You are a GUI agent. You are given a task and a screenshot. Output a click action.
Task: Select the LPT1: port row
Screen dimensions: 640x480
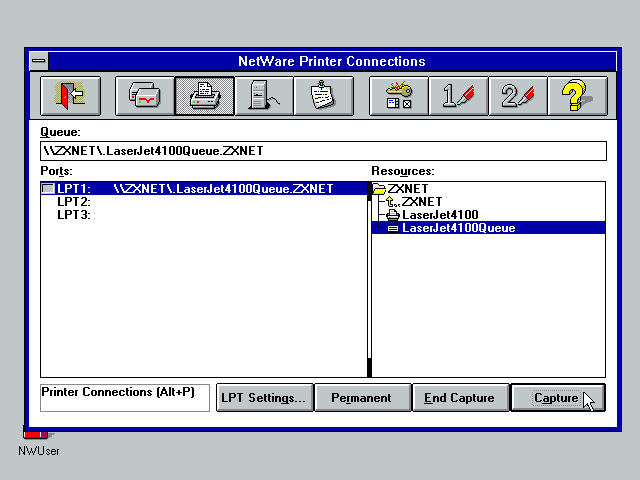pos(204,189)
